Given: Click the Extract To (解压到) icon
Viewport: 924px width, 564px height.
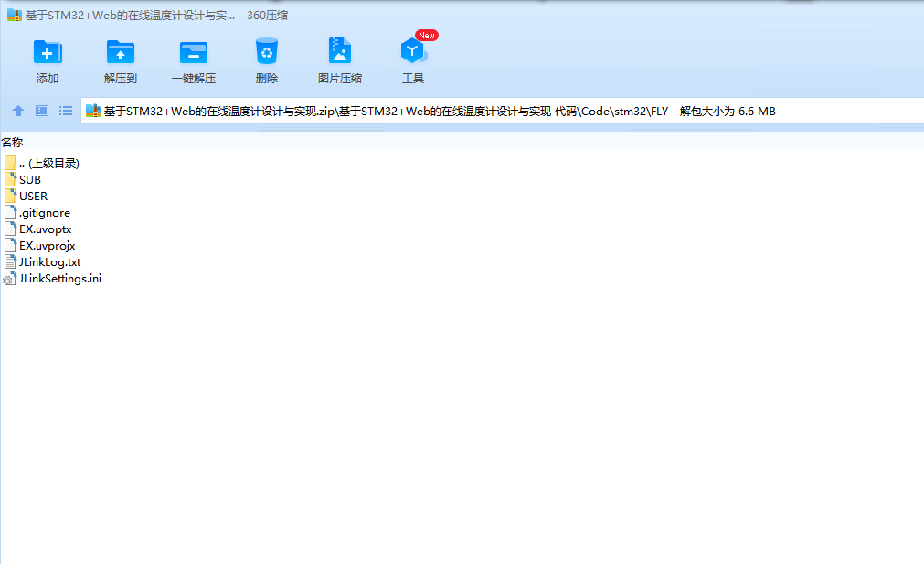Looking at the screenshot, I should coord(121,52).
